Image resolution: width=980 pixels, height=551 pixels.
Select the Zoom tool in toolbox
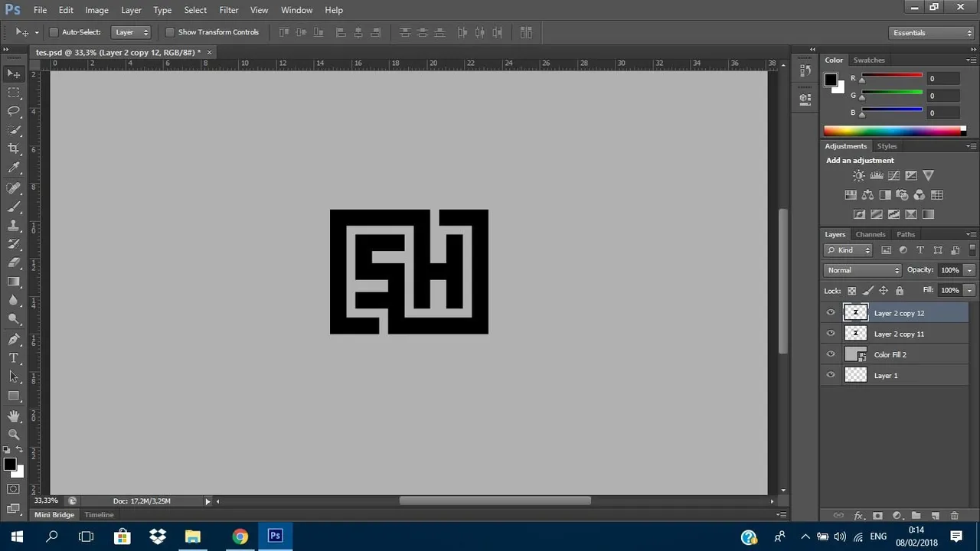pos(14,434)
